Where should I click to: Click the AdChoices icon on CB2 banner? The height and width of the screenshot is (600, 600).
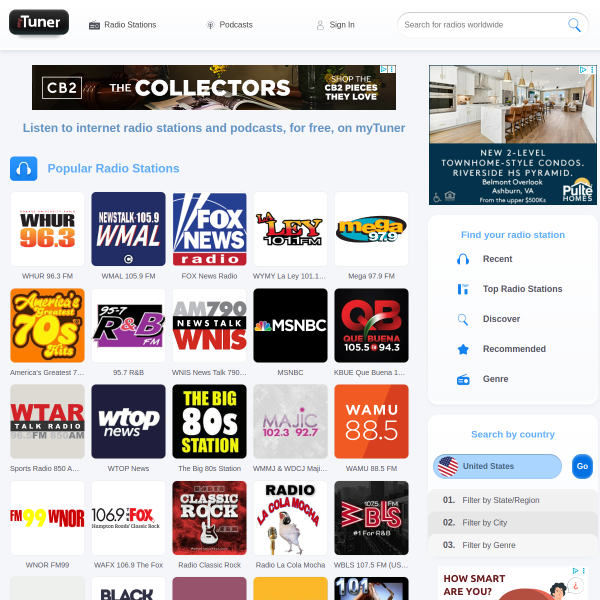[x=383, y=69]
